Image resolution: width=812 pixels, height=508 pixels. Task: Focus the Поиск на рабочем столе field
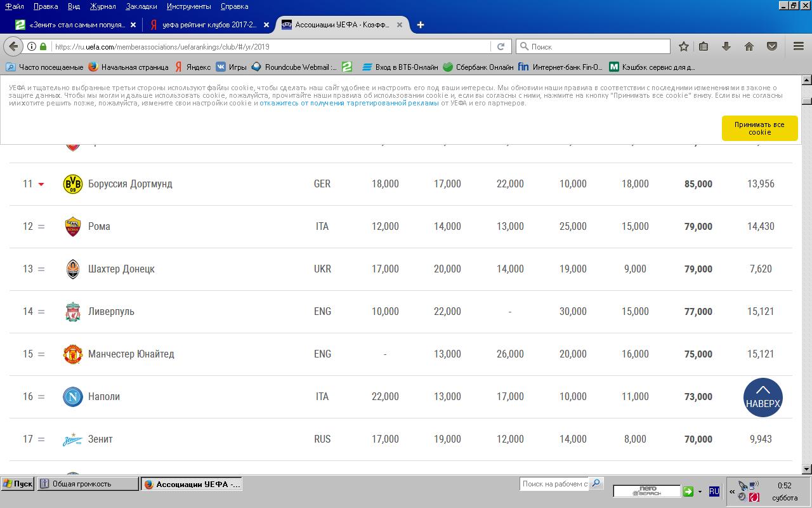pos(555,484)
